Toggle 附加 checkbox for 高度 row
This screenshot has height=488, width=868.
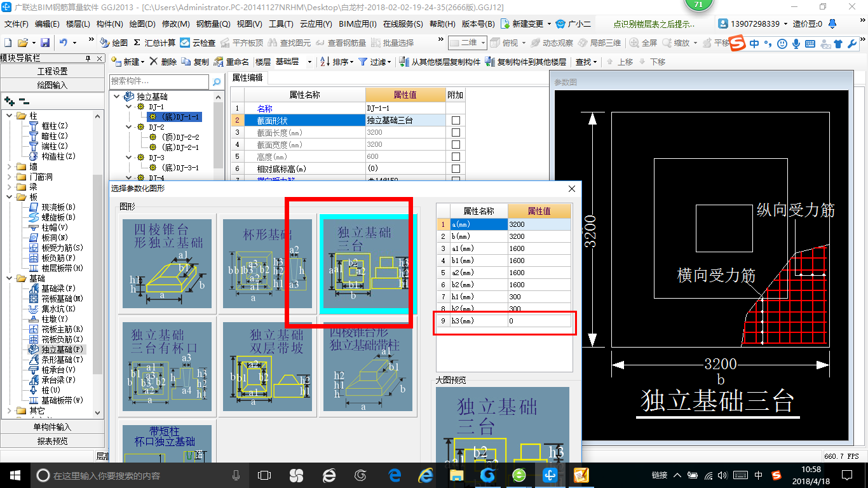point(456,156)
